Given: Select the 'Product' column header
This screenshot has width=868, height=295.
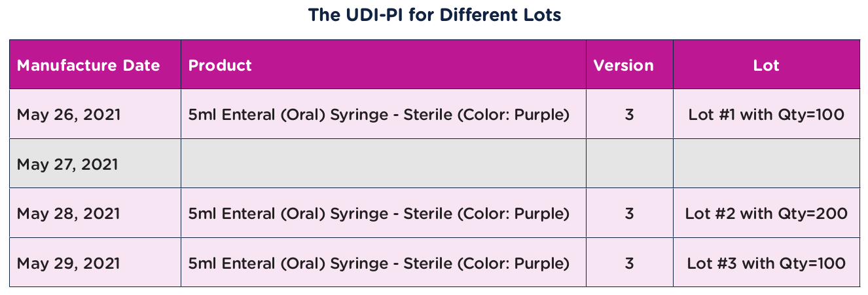Looking at the screenshot, I should tap(220, 66).
